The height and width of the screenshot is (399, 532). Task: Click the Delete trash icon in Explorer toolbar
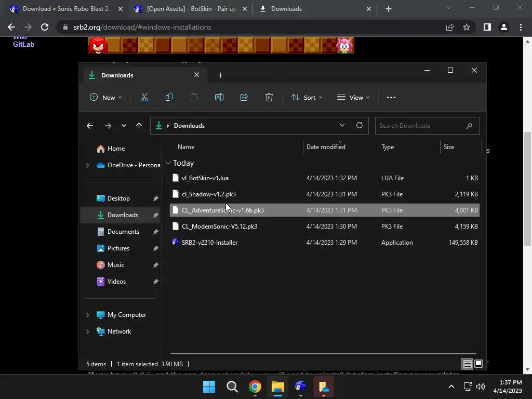(x=269, y=97)
